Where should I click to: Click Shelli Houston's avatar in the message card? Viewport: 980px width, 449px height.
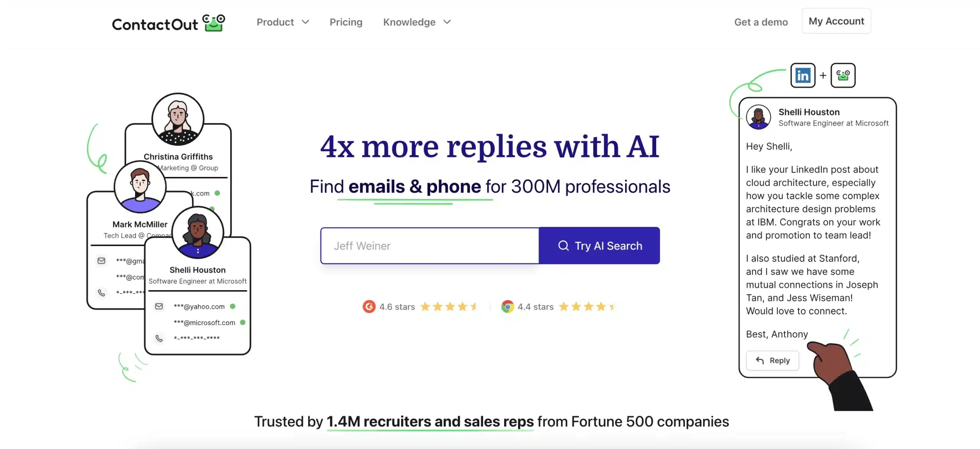(x=758, y=117)
